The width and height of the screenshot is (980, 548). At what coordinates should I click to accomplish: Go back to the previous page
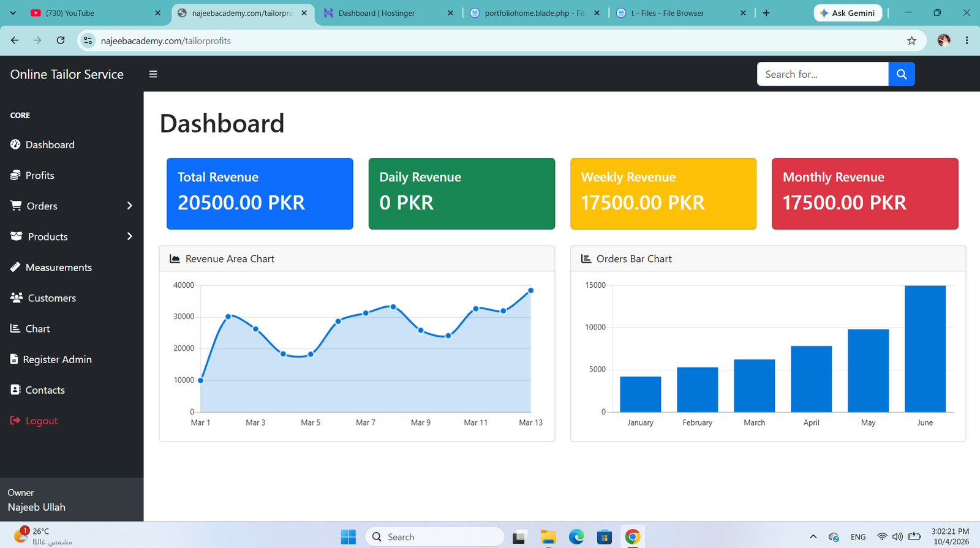click(15, 40)
